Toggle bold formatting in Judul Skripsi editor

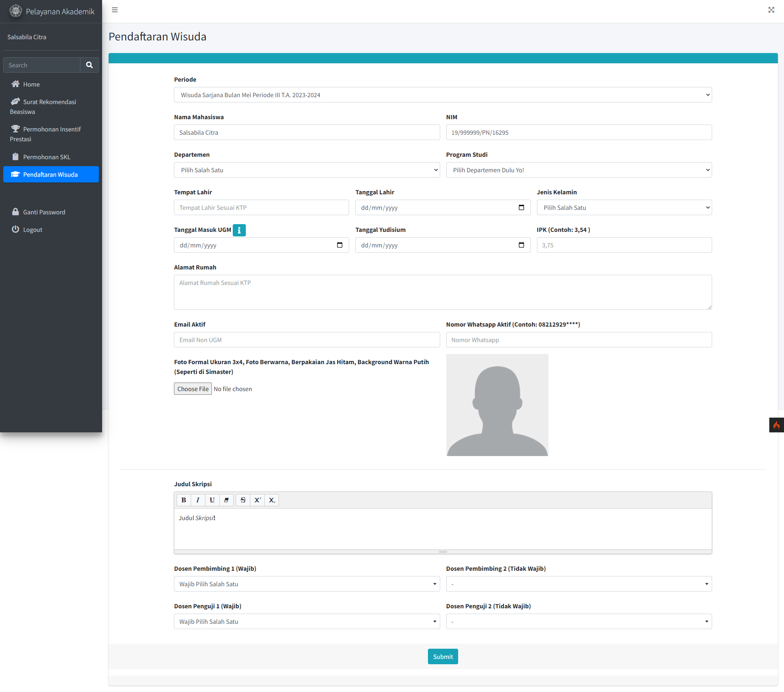pyautogui.click(x=184, y=500)
